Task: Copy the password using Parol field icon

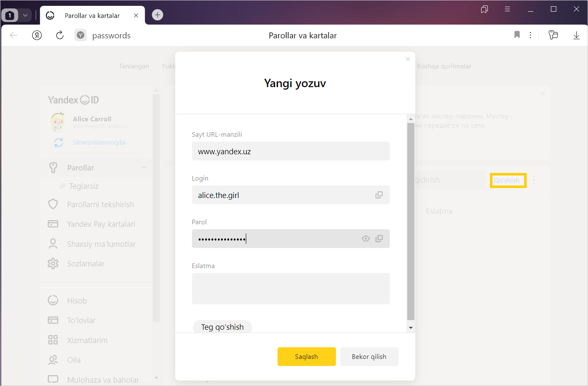Action: [x=379, y=239]
